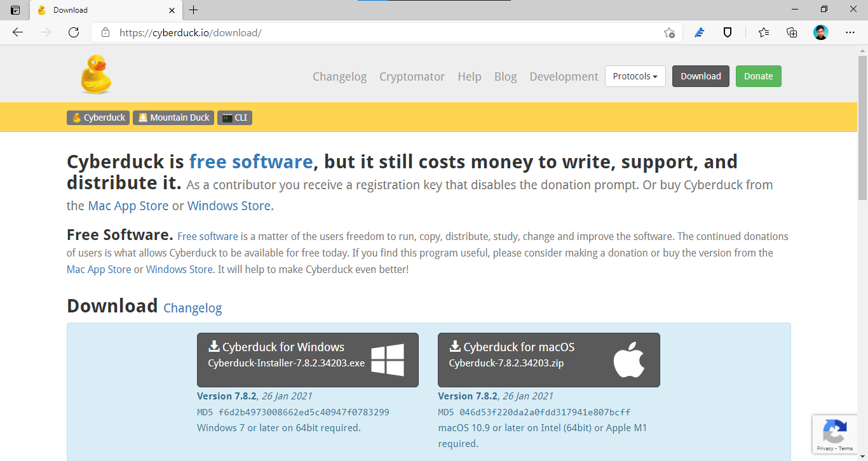Click the Windows logo on download button
This screenshot has height=461, width=868.
coord(388,360)
